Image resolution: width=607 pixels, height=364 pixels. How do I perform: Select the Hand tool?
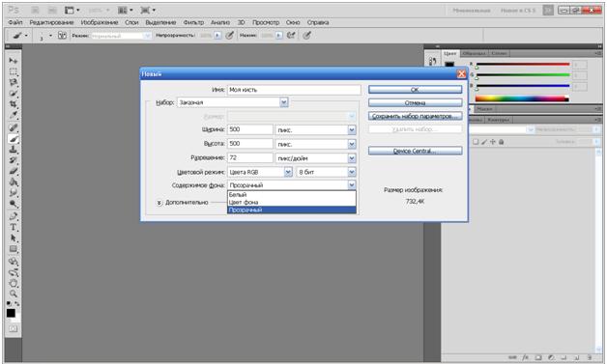tap(14, 283)
